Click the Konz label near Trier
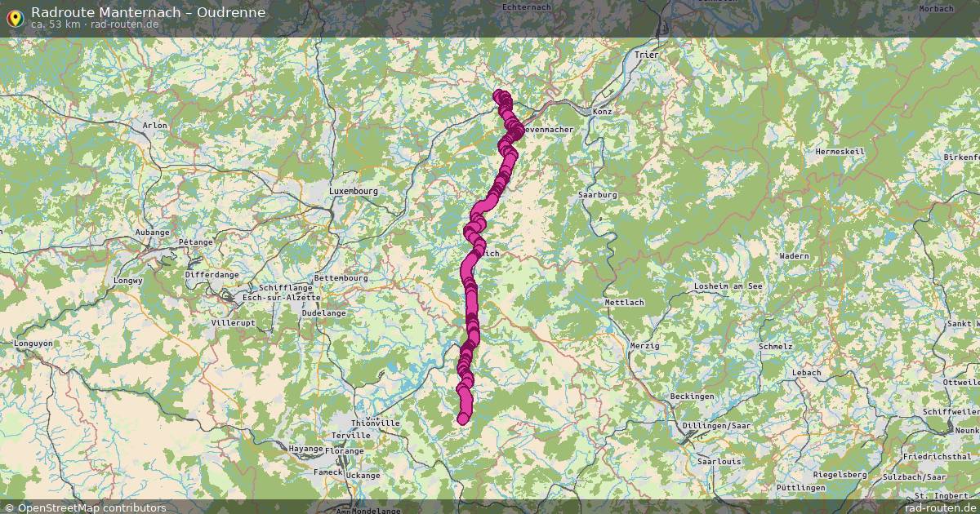This screenshot has height=514, width=980. pyautogui.click(x=603, y=111)
